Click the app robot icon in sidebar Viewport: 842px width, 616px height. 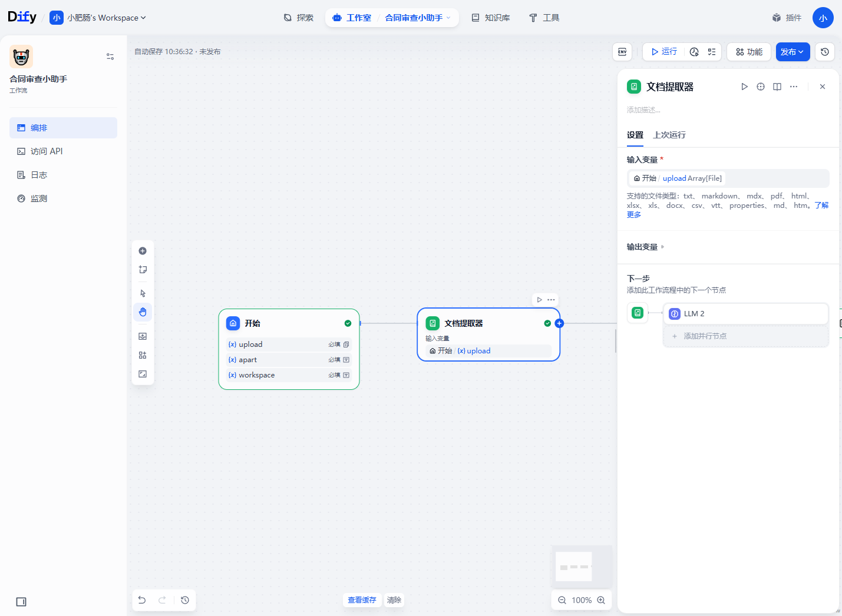[21, 57]
